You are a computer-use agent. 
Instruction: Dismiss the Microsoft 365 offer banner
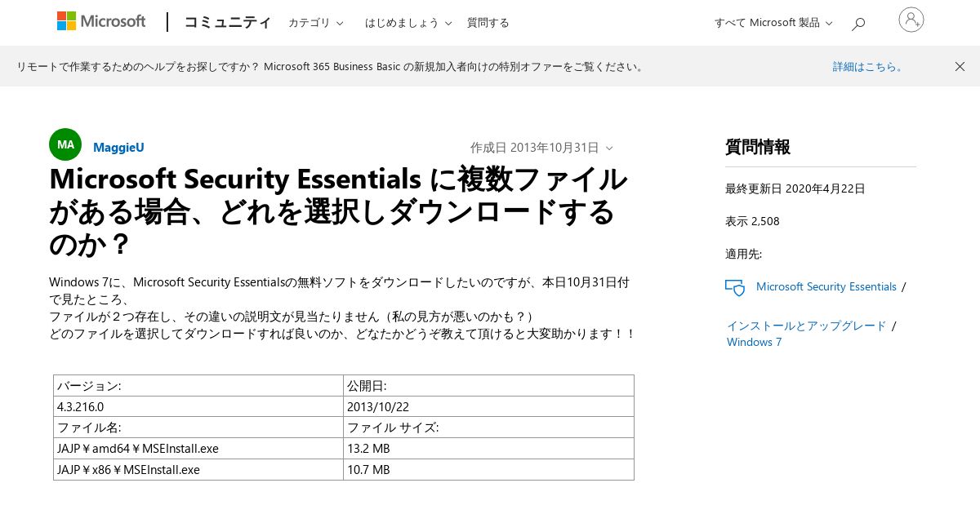point(960,66)
